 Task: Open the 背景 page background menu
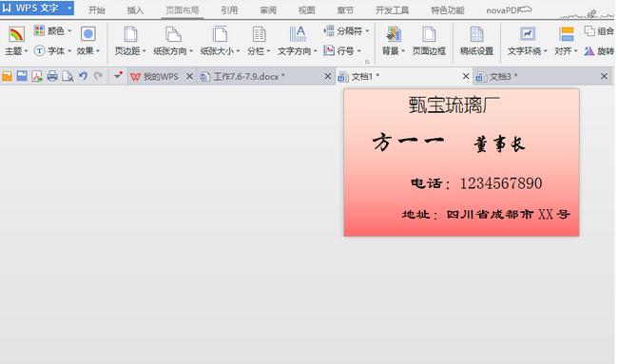pyautogui.click(x=393, y=41)
